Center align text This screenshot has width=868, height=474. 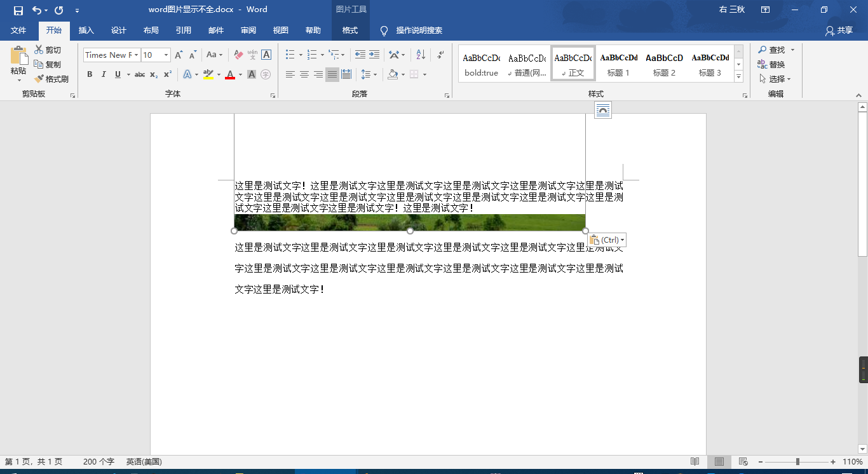click(x=304, y=74)
